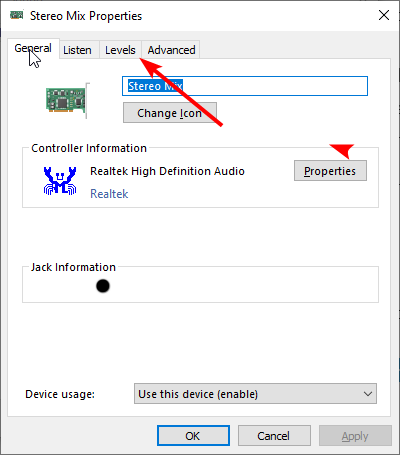Screen dimensions: 400x455
Task: Expand the Device usage dropdown
Action: pyautogui.click(x=255, y=394)
